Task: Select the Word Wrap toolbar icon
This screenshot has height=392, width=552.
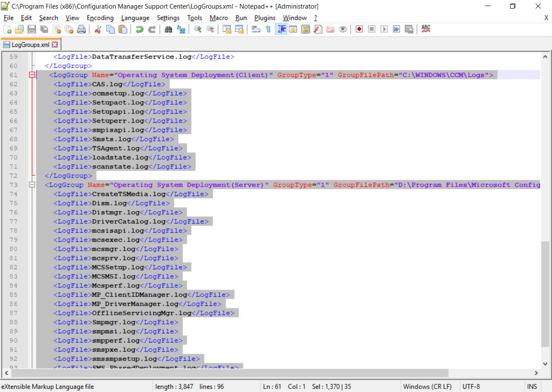Action: pos(255,29)
